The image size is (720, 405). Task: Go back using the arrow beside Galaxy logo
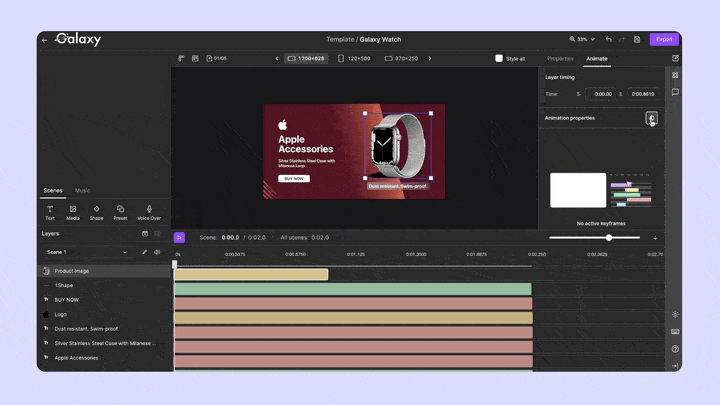45,40
